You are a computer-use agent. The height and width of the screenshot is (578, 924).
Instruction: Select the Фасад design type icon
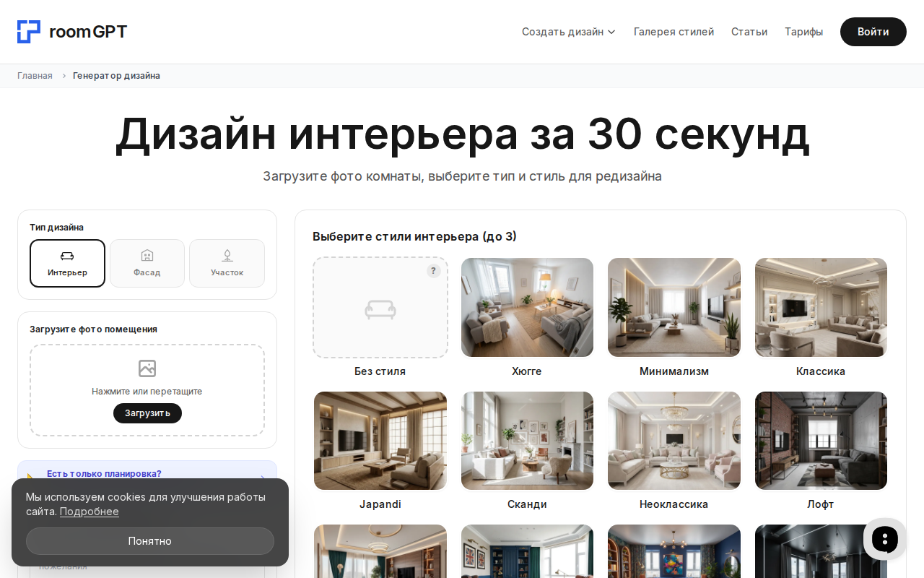[147, 255]
